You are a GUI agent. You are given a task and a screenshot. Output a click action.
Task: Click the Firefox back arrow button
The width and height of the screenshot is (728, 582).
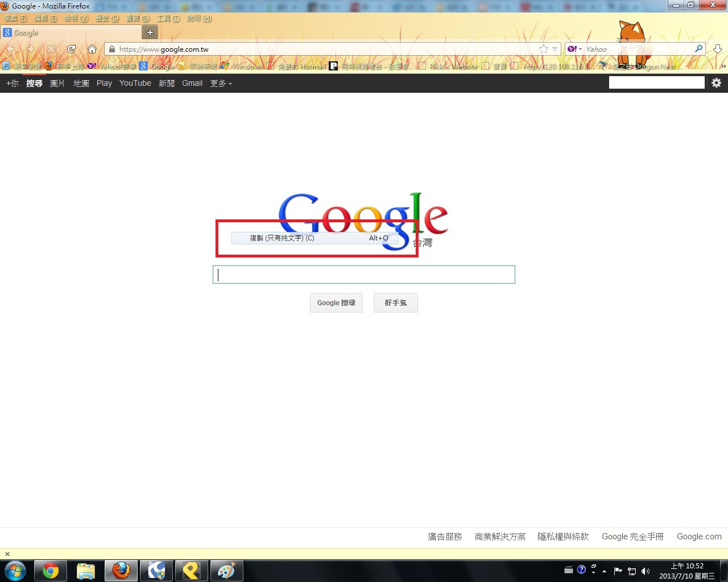coord(11,49)
